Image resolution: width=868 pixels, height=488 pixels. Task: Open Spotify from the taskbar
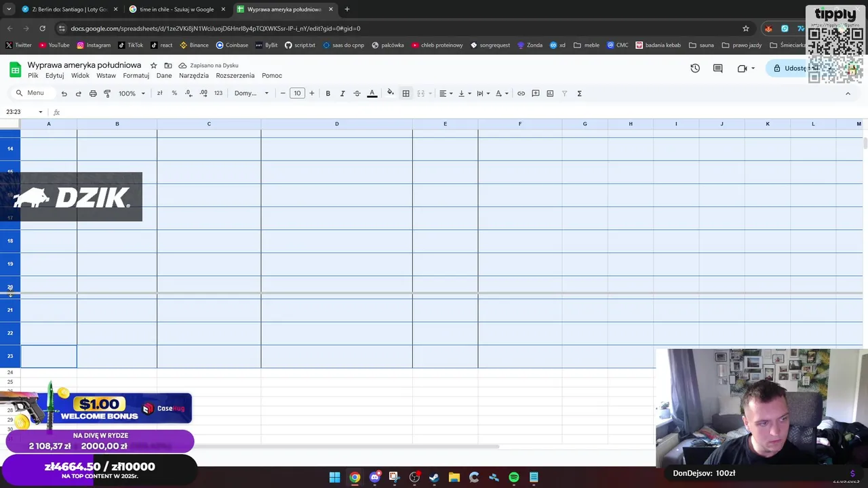[x=514, y=477]
